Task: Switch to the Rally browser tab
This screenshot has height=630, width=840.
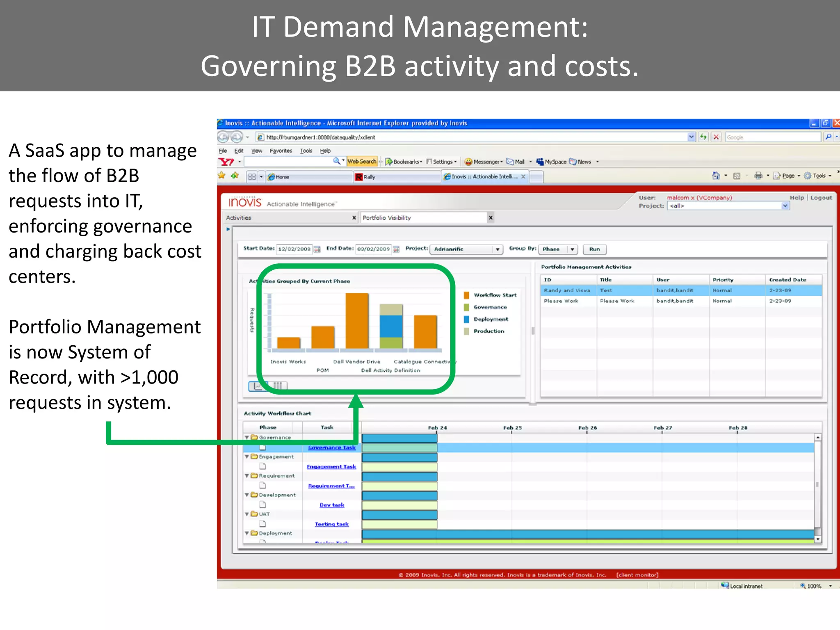Action: (396, 177)
